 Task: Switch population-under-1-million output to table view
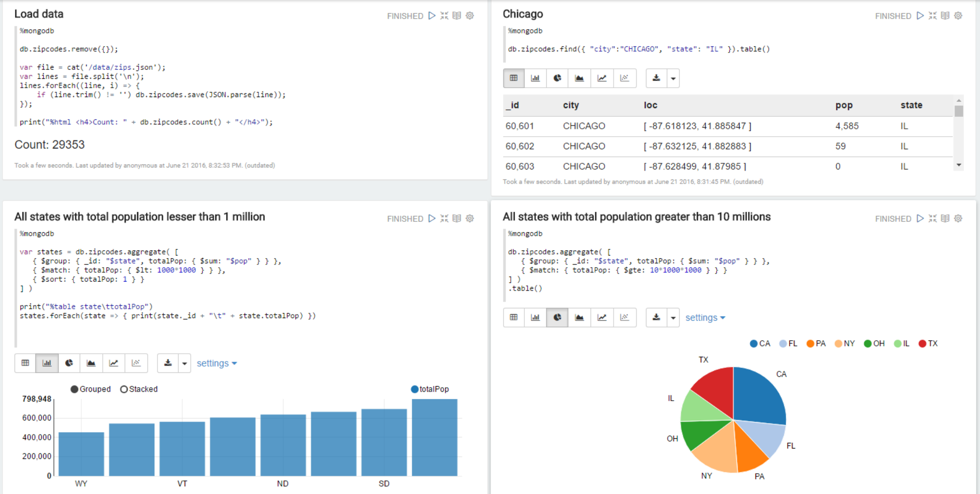(x=25, y=363)
